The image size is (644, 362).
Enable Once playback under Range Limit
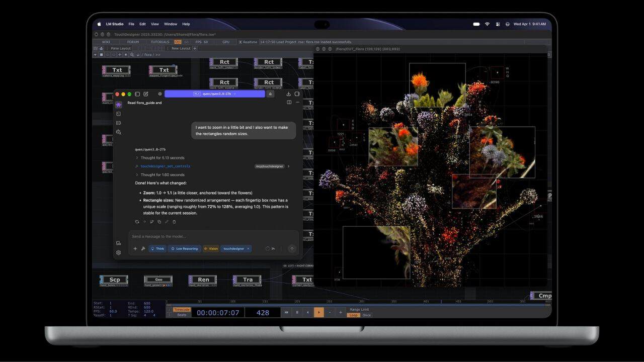pos(367,315)
